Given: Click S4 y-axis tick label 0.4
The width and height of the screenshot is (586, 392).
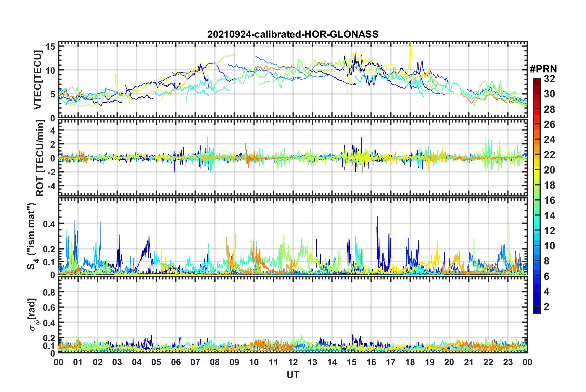Looking at the screenshot, I should click(x=49, y=224).
